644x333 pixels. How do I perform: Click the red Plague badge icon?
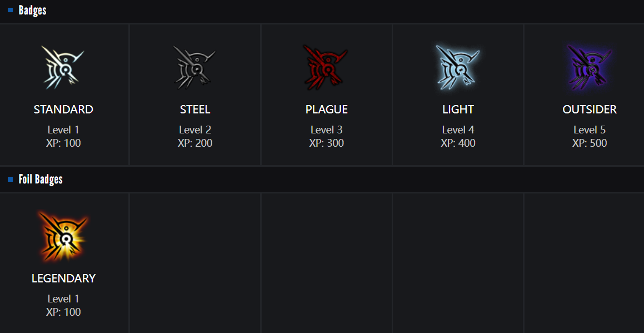click(326, 68)
